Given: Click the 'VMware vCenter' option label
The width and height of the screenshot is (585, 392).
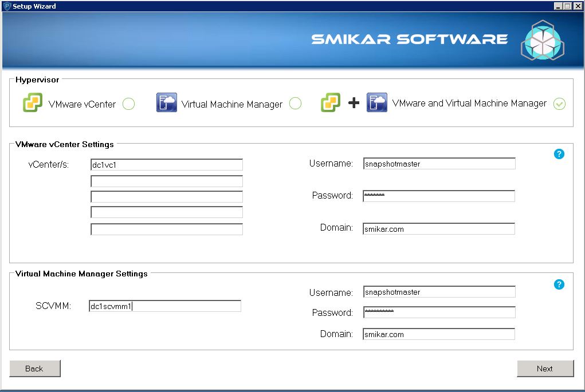Looking at the screenshot, I should pyautogui.click(x=82, y=104).
